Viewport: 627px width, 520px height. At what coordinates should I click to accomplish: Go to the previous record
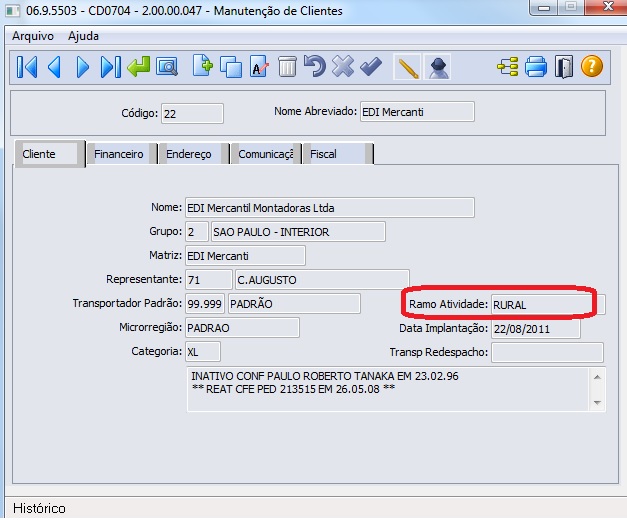coord(54,67)
